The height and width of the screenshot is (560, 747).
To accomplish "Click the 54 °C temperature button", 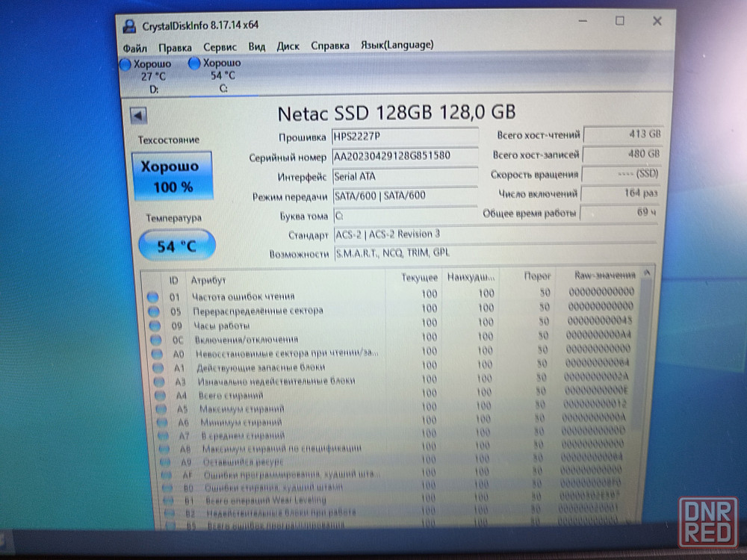I will 176,246.
